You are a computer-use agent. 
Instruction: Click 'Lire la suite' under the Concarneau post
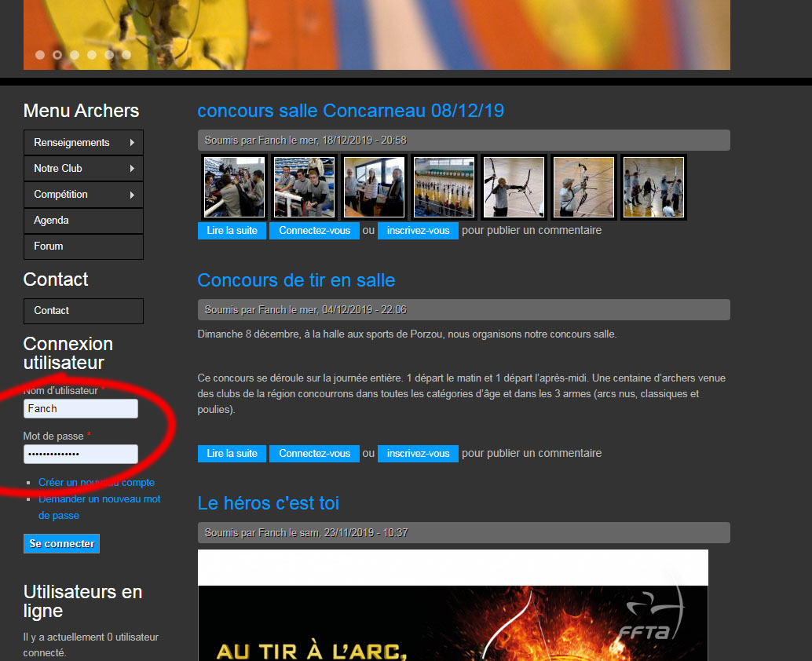click(x=232, y=231)
